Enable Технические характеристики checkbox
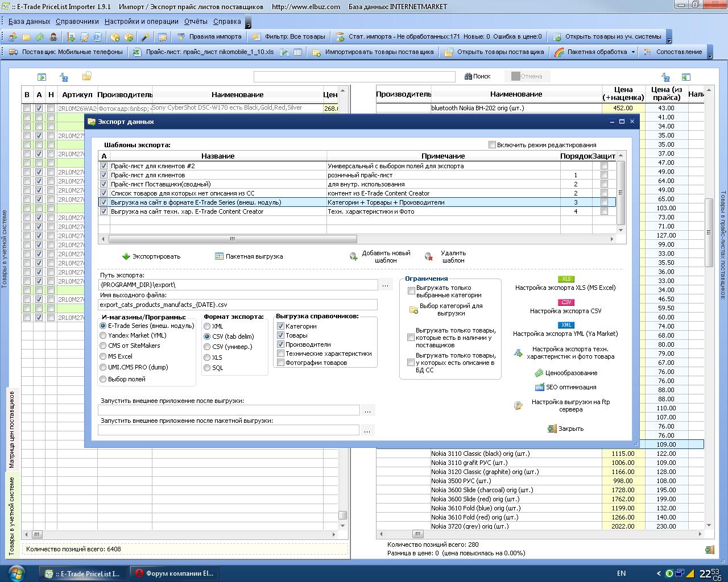Viewport: 728px width, 582px height. coord(280,354)
